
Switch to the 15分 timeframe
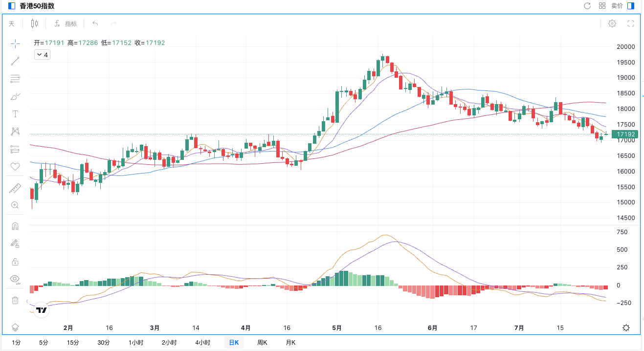coord(73,343)
